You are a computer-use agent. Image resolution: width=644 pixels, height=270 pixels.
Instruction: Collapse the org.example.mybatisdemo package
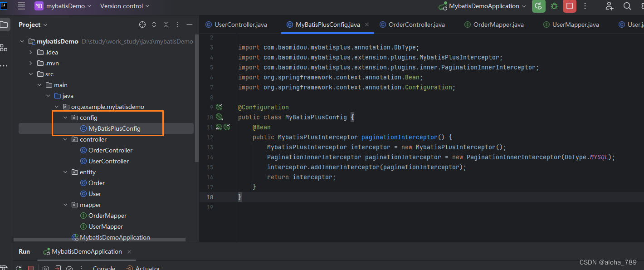(x=57, y=107)
